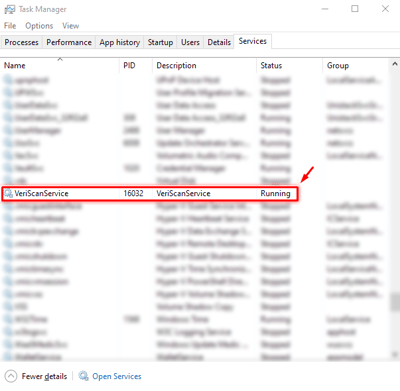Sort by Description column header
Viewport: 400px width, 391px height.
tap(204, 65)
